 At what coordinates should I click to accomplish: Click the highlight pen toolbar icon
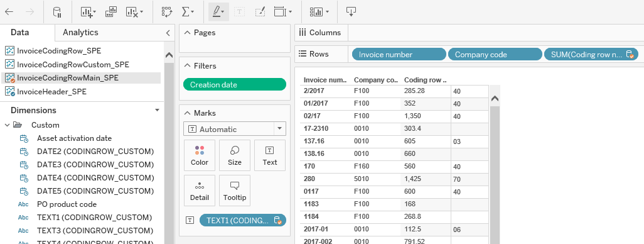[x=216, y=12]
